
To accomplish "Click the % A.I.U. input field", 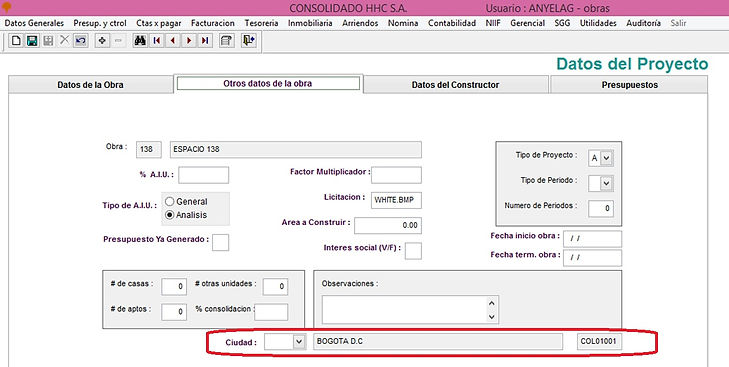I will pos(204,175).
